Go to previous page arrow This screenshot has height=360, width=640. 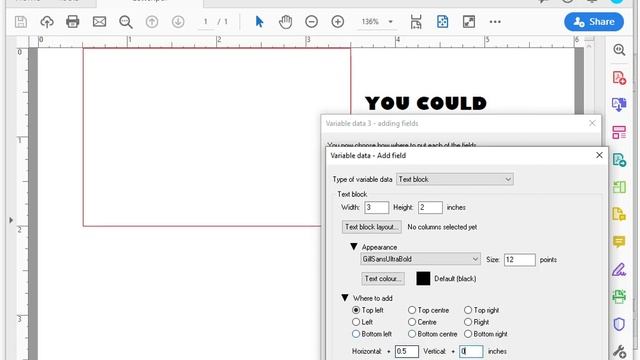pyautogui.click(x=152, y=22)
